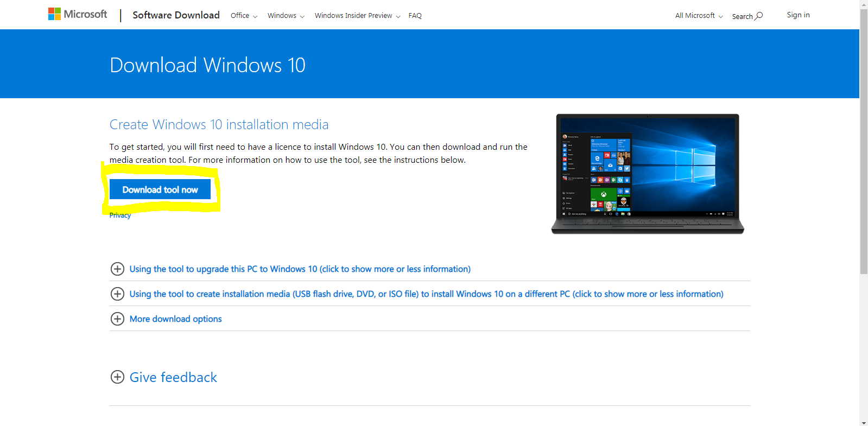This screenshot has height=426, width=868.
Task: Expand 'create installation media (USB flash drive' text
Action: click(x=426, y=294)
